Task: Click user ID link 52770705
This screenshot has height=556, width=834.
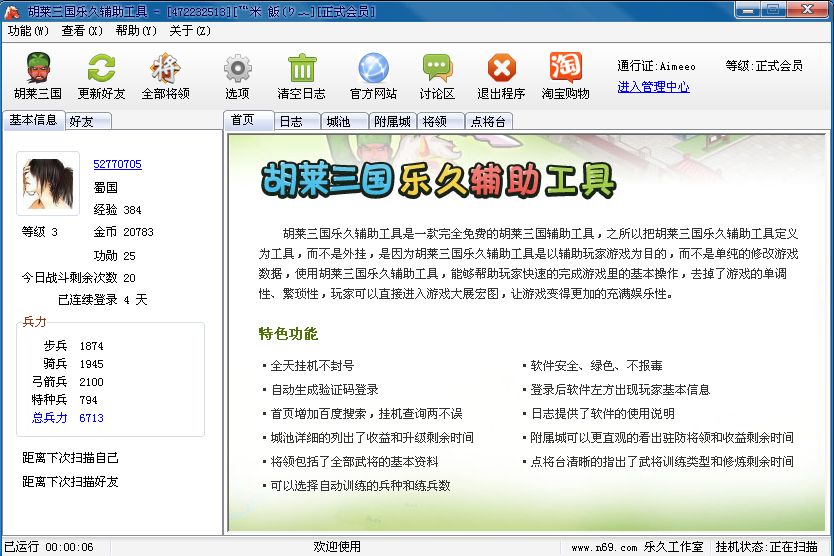Action: (x=118, y=164)
